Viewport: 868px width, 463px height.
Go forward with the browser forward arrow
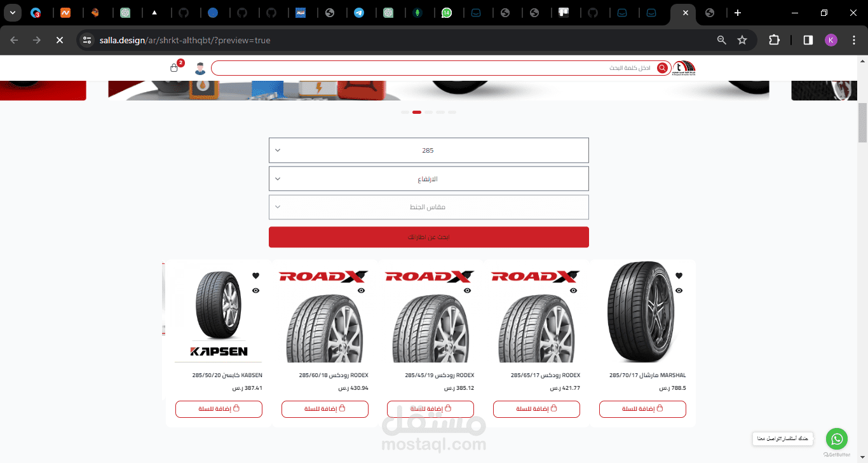pos(37,40)
